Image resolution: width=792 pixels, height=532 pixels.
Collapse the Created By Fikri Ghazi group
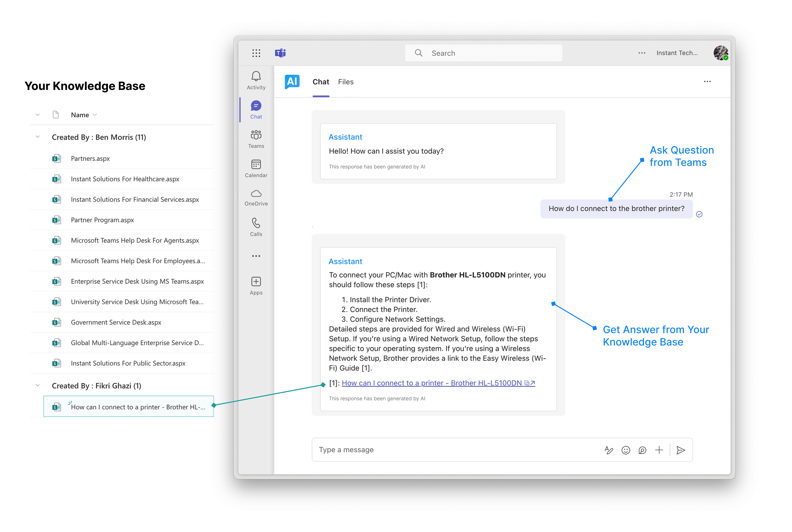(x=38, y=385)
